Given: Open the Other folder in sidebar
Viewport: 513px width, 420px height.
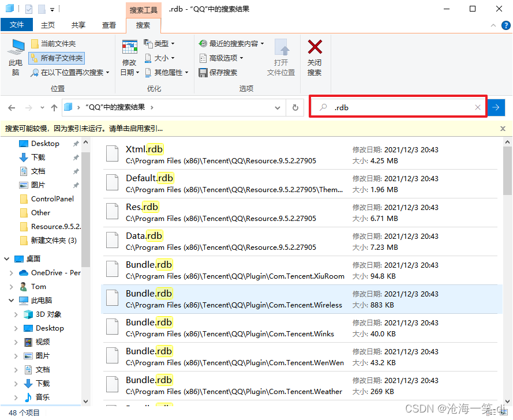Looking at the screenshot, I should coord(40,213).
